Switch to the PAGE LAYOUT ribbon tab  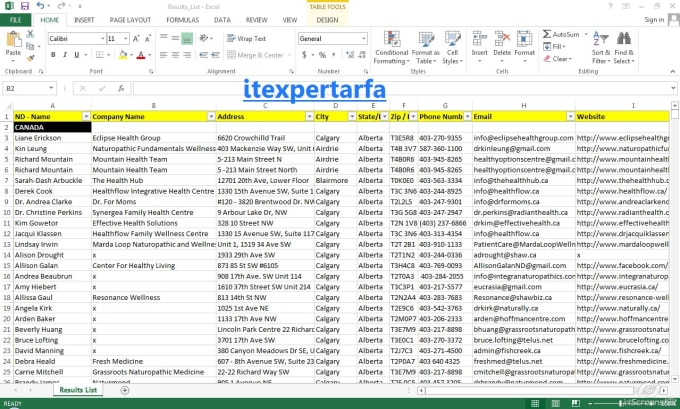[130, 19]
